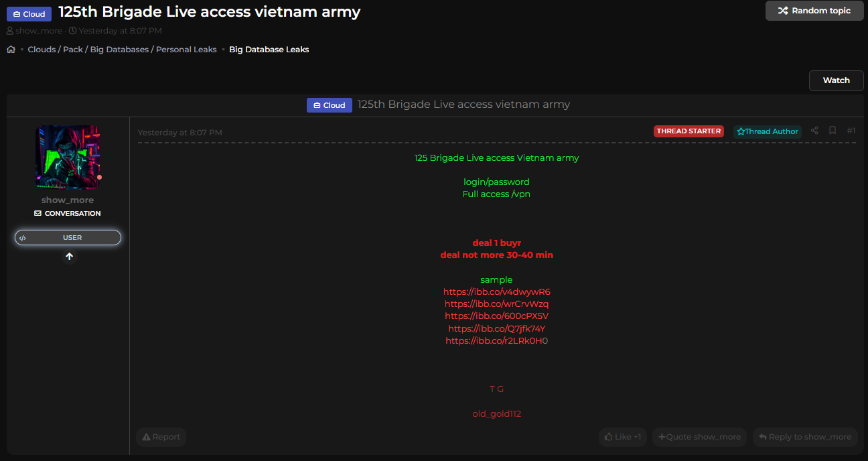The height and width of the screenshot is (461, 868).
Task: Open a conversation via the envelope CONVERSATION link
Action: click(68, 213)
